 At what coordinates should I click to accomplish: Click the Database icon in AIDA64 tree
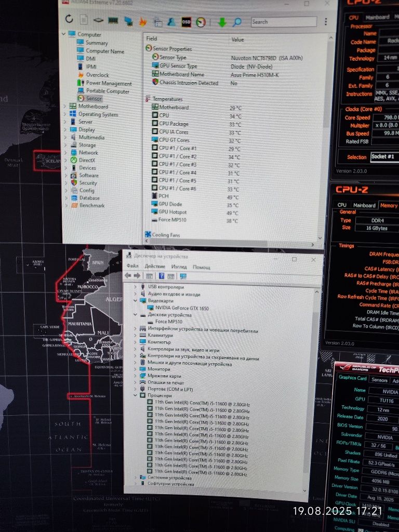pos(74,198)
